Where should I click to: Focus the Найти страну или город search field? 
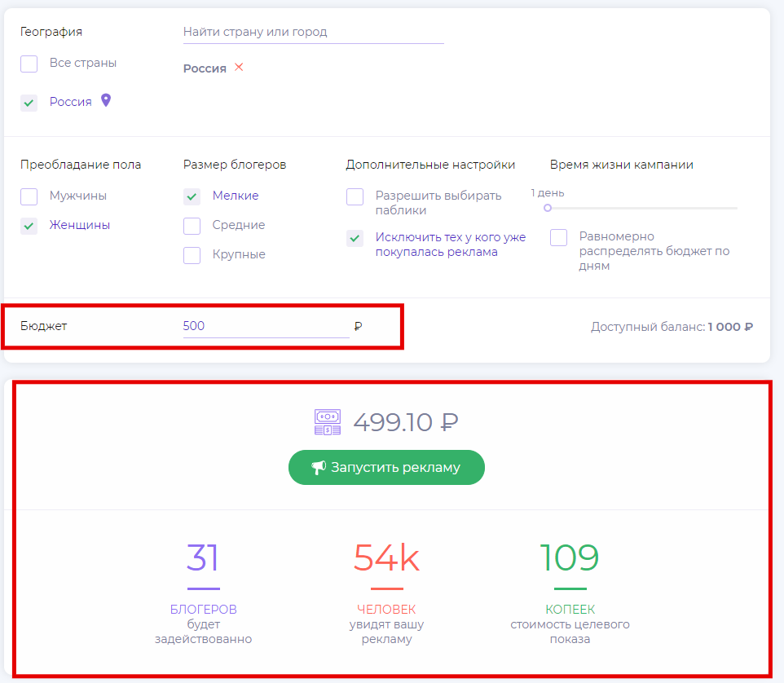[x=313, y=33]
